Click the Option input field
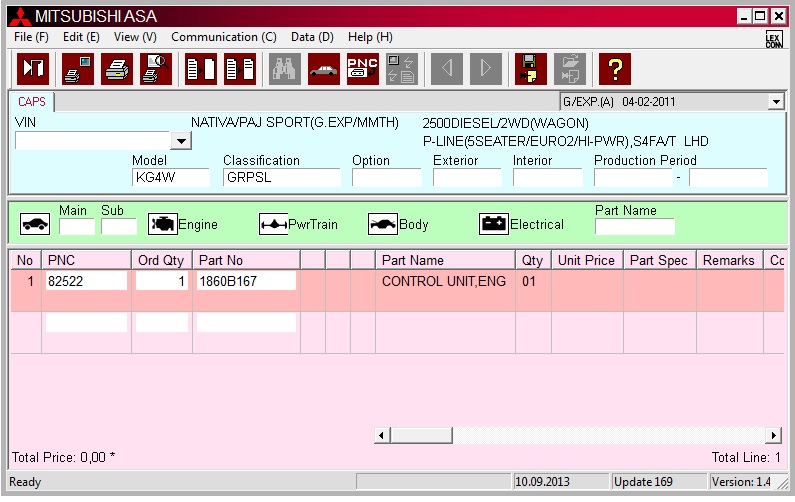 (387, 177)
